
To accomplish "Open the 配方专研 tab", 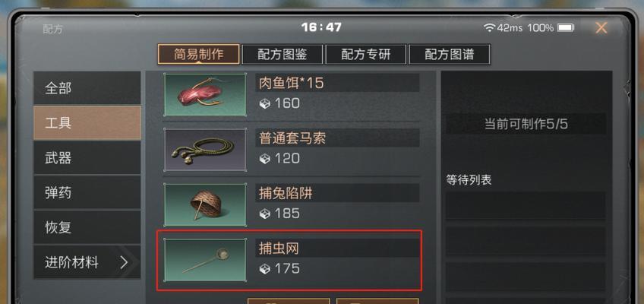I will click(x=366, y=54).
